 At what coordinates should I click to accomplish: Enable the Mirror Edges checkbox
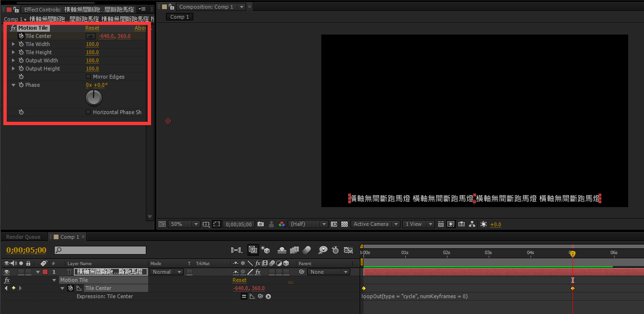88,77
